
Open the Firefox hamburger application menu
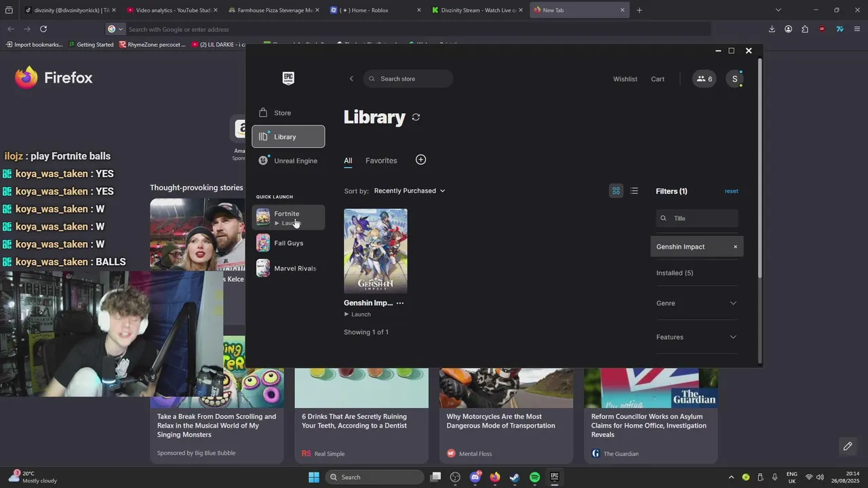pos(857,29)
